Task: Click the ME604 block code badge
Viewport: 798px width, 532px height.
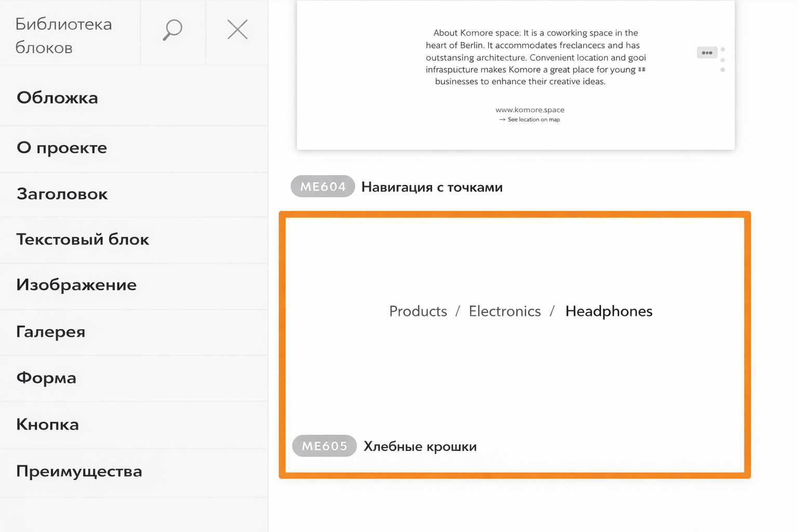Action: point(323,187)
